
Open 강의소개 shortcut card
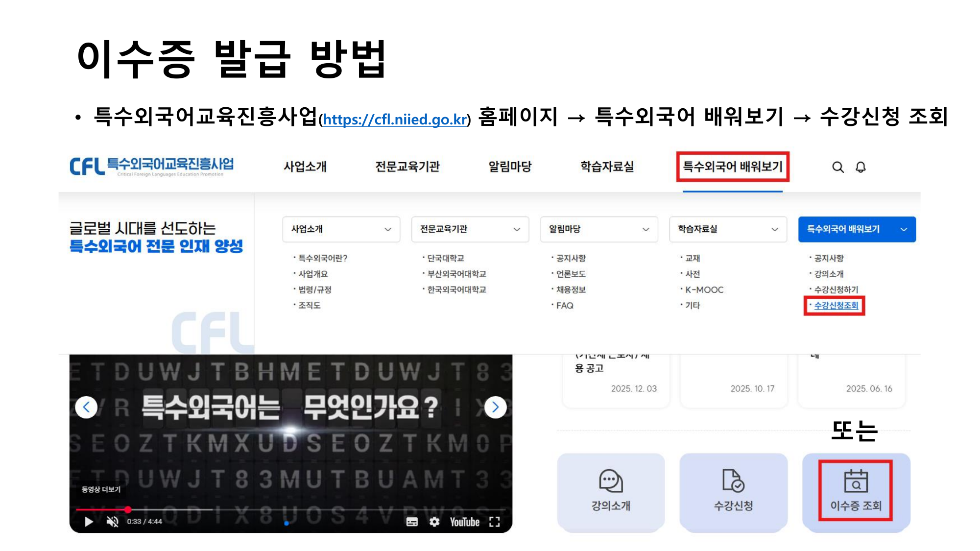611,492
